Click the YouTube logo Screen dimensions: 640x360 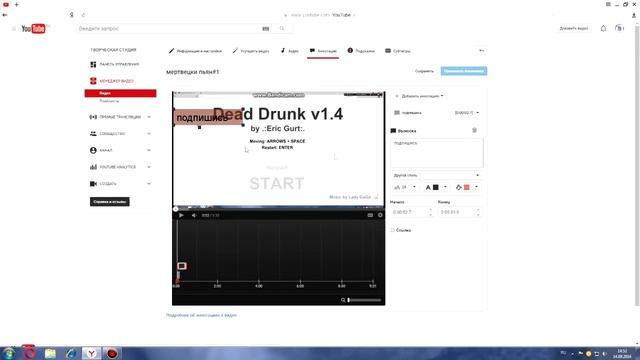(x=33, y=29)
